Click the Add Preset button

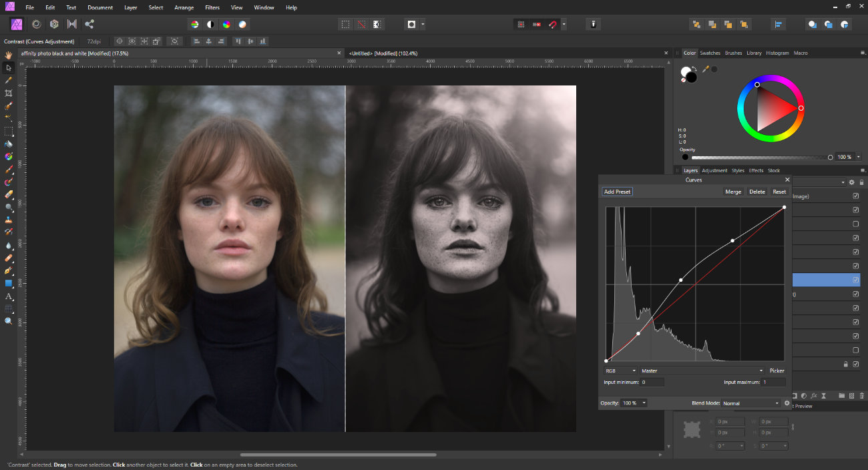(617, 192)
